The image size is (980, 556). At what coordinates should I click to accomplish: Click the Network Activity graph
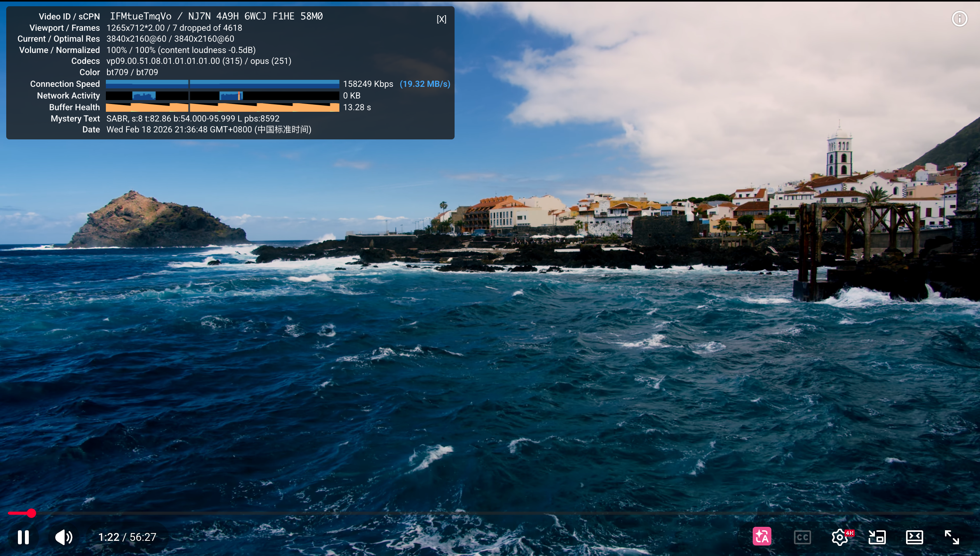tap(222, 96)
